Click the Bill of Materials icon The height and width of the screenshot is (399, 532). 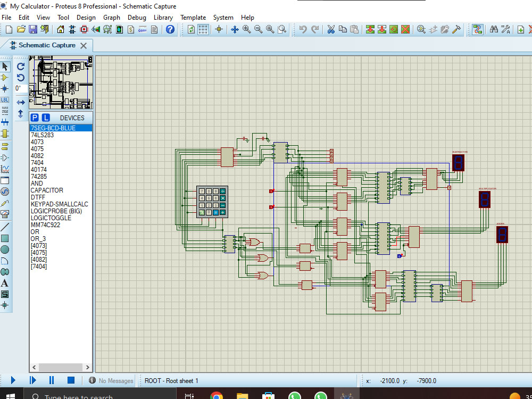tap(131, 29)
